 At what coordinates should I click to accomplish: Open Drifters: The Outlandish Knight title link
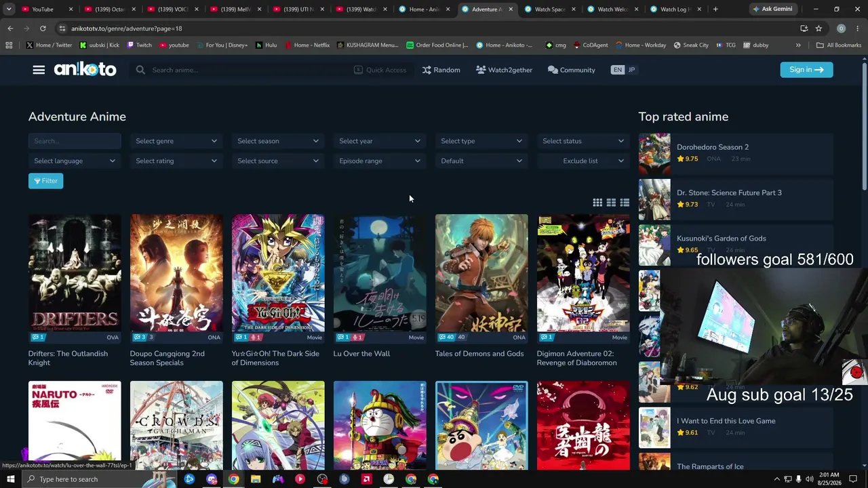pyautogui.click(x=68, y=358)
